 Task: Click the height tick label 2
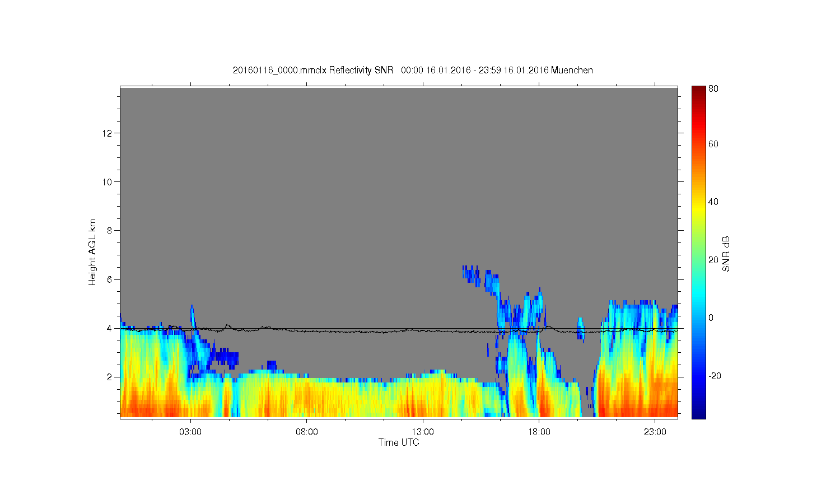coord(109,377)
